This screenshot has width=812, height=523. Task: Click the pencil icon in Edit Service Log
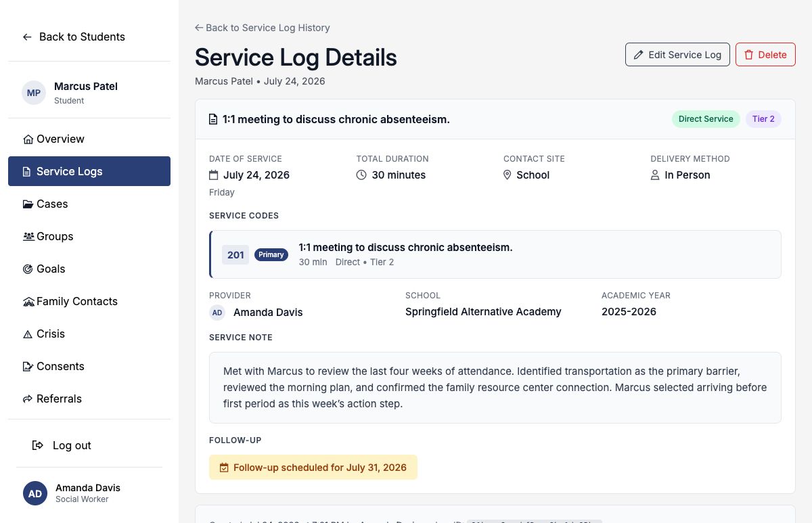638,55
